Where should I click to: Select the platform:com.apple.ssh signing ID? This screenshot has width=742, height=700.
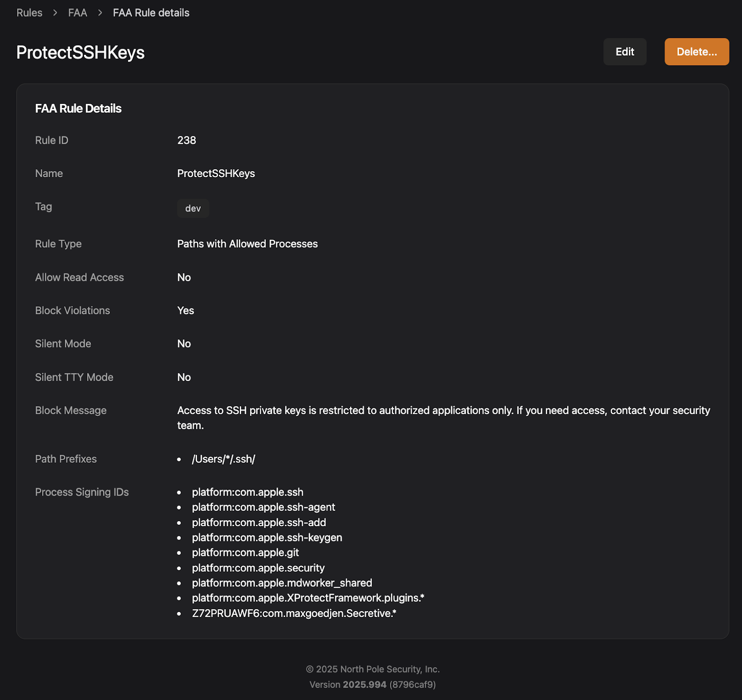point(248,492)
